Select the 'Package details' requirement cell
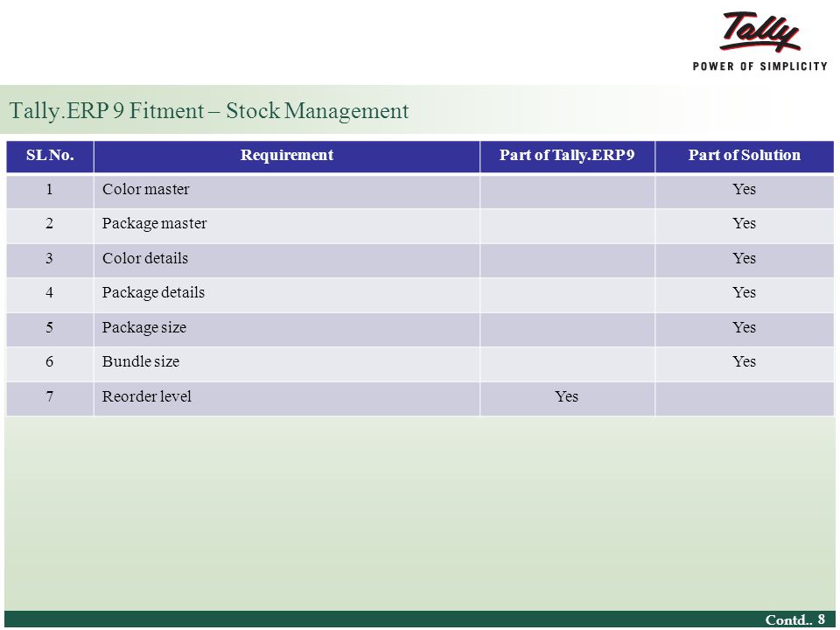840x630 pixels. point(287,294)
